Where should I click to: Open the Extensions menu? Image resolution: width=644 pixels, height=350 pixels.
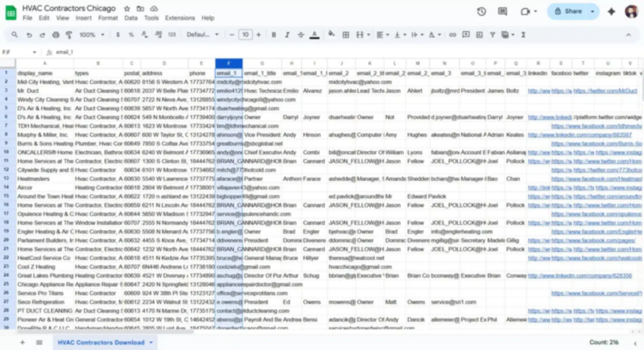click(180, 18)
